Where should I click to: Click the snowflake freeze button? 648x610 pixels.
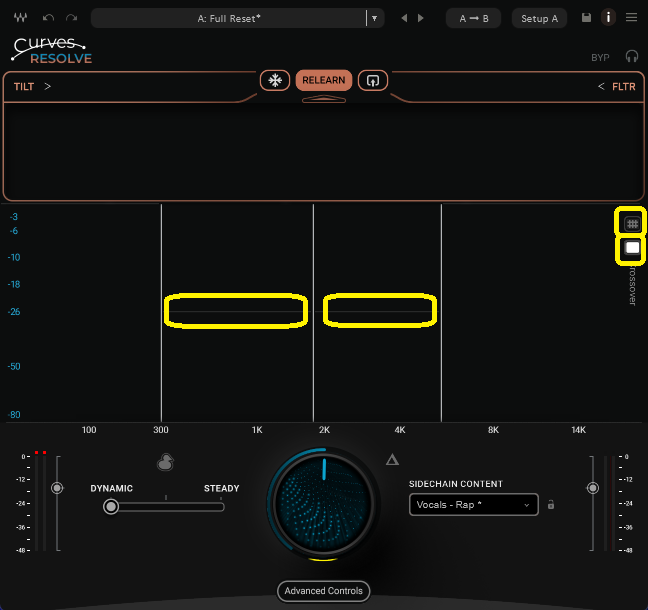(275, 80)
